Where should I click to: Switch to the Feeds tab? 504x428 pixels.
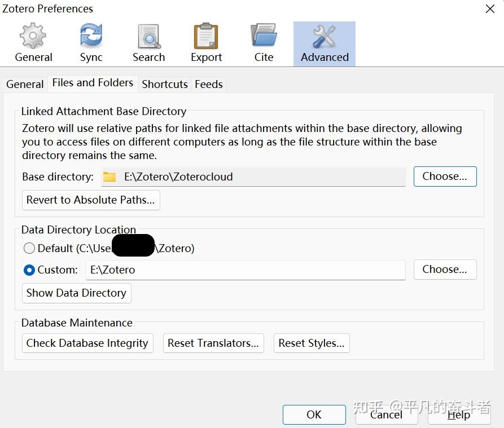[208, 84]
